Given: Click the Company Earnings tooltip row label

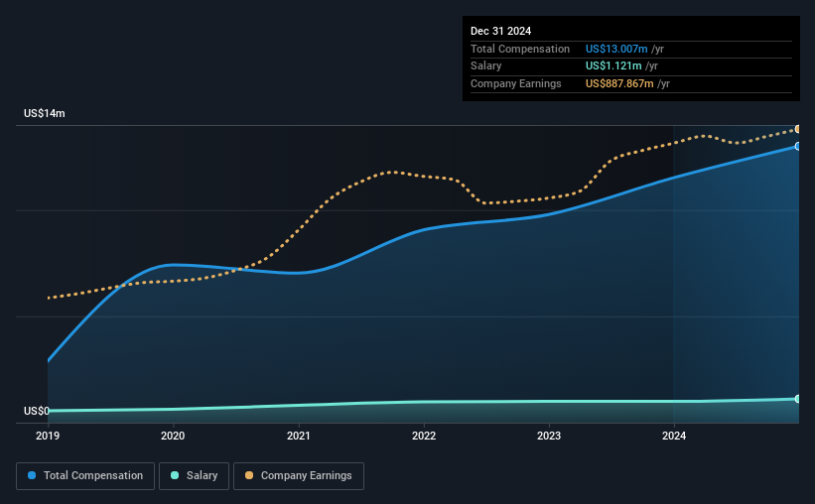Looking at the screenshot, I should coord(515,83).
